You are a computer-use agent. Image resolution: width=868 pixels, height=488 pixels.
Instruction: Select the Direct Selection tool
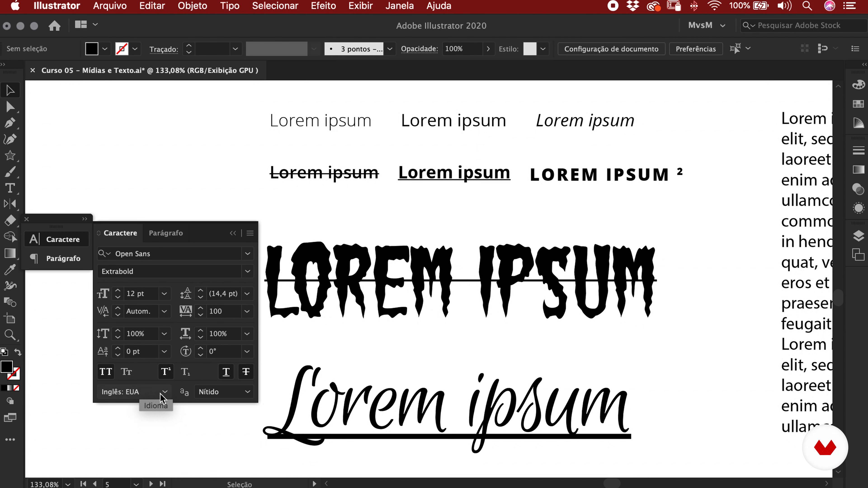tap(10, 107)
